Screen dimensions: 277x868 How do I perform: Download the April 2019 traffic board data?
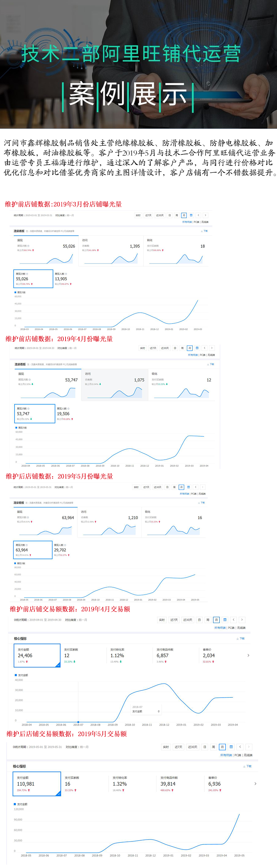pos(210,364)
